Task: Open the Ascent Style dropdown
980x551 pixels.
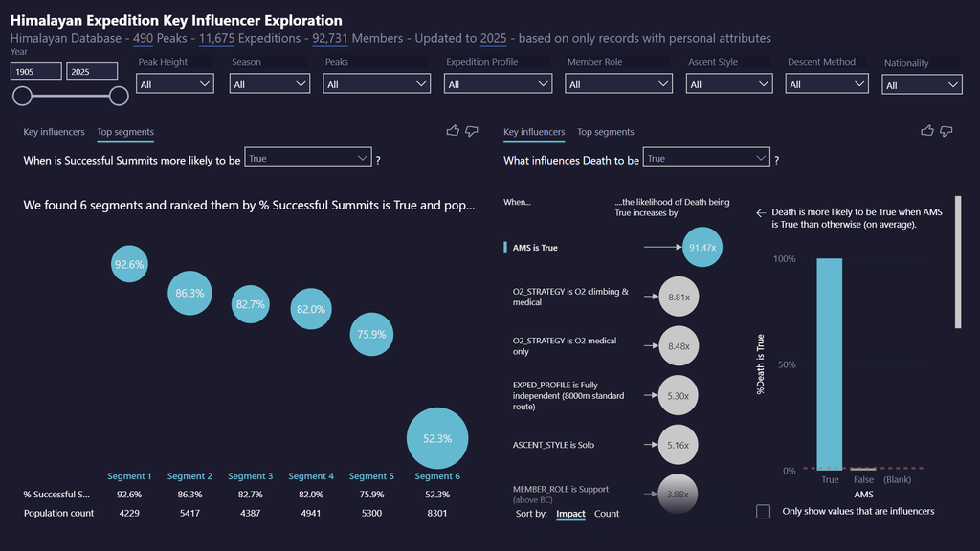Action: [729, 84]
